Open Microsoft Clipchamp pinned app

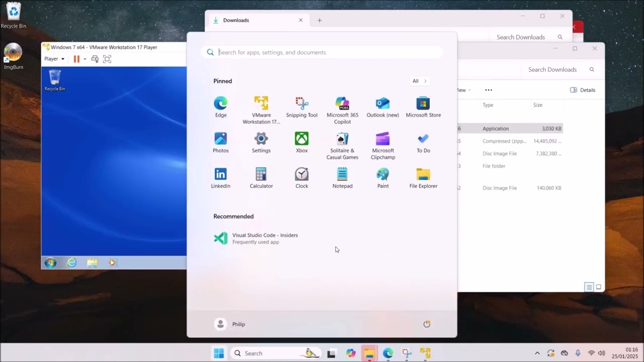[383, 146]
